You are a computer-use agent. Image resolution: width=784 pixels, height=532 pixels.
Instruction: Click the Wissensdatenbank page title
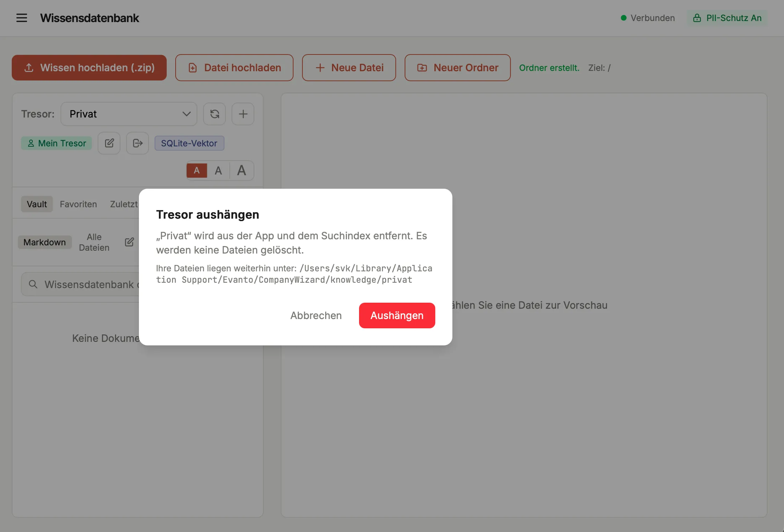[x=90, y=18]
